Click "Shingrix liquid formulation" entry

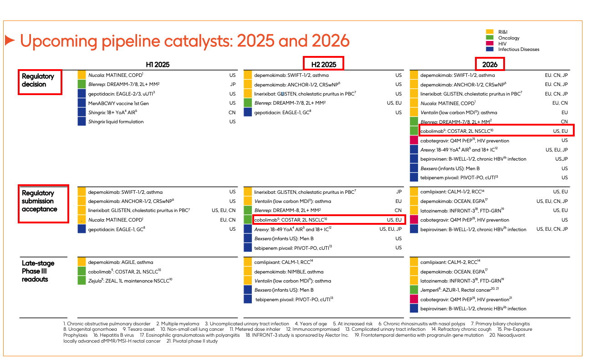click(x=116, y=121)
